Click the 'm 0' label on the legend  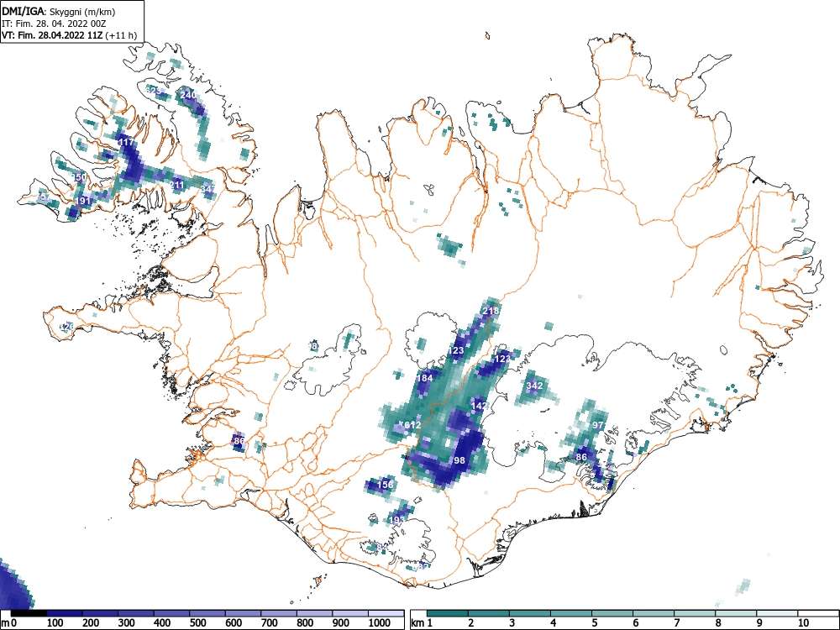click(9, 623)
